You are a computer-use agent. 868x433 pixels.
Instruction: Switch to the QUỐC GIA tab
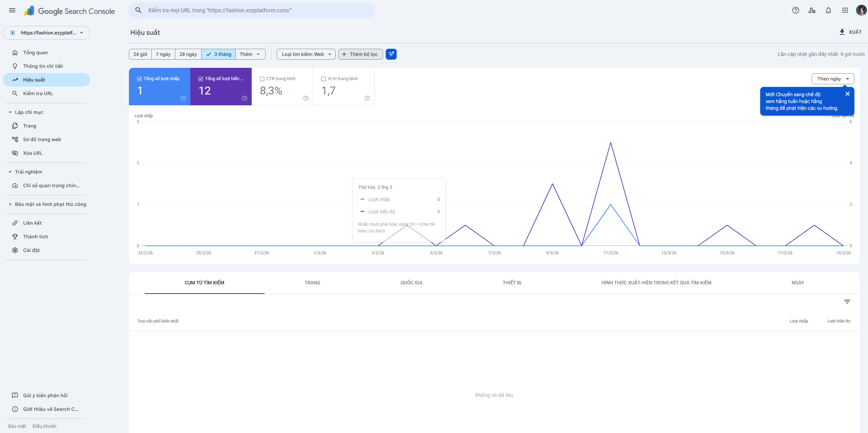[x=411, y=283]
